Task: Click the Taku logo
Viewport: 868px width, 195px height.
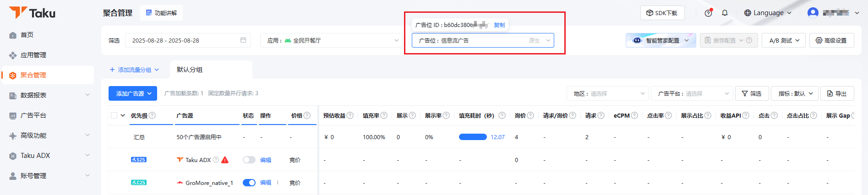Action: click(x=32, y=13)
